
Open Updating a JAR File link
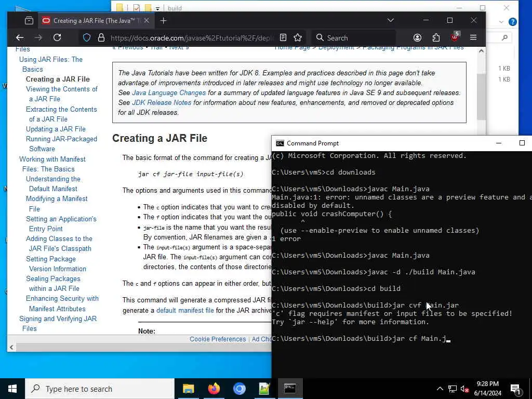[x=56, y=129]
